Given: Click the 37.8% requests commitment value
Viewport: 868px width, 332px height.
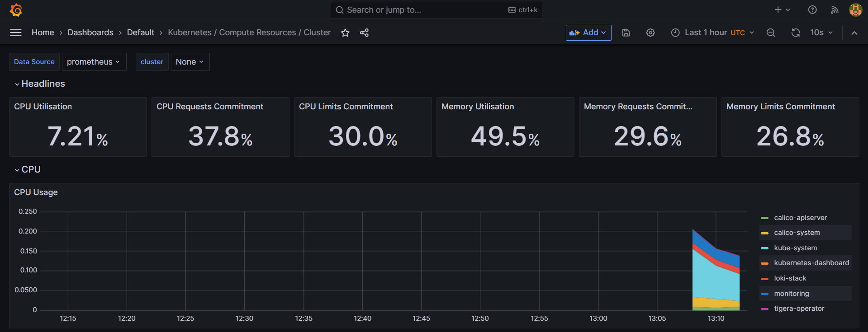Looking at the screenshot, I should coord(220,136).
